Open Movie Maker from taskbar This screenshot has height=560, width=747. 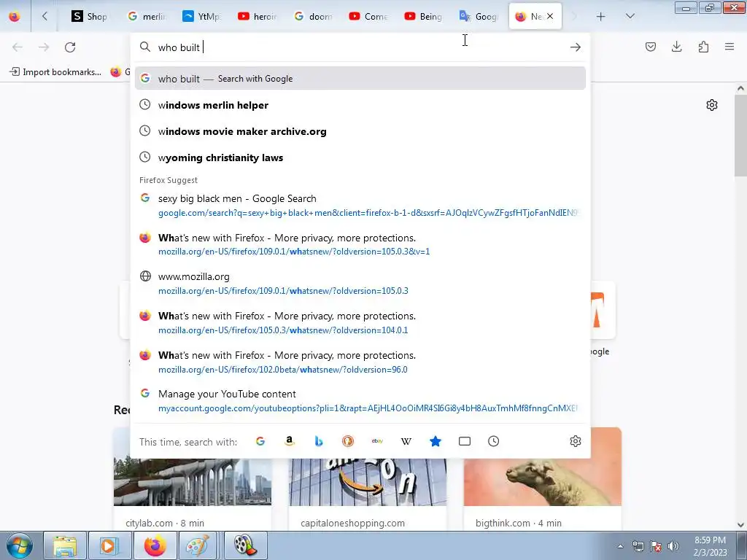245,545
